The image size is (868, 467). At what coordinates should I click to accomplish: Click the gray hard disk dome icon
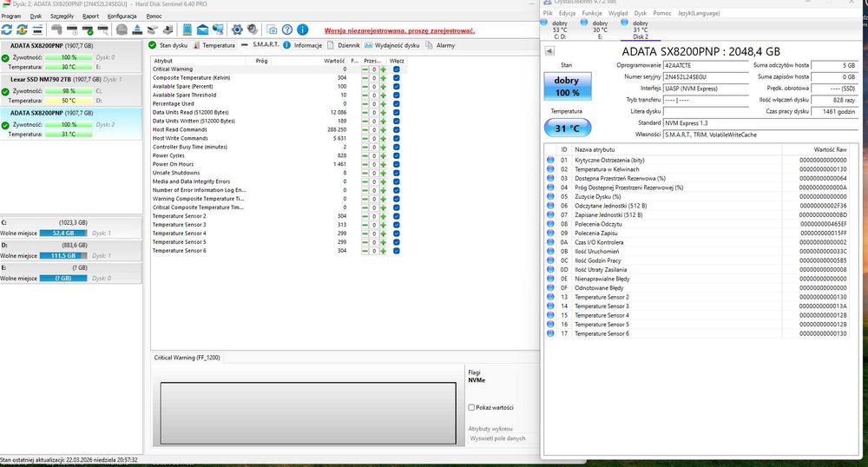pos(122,30)
